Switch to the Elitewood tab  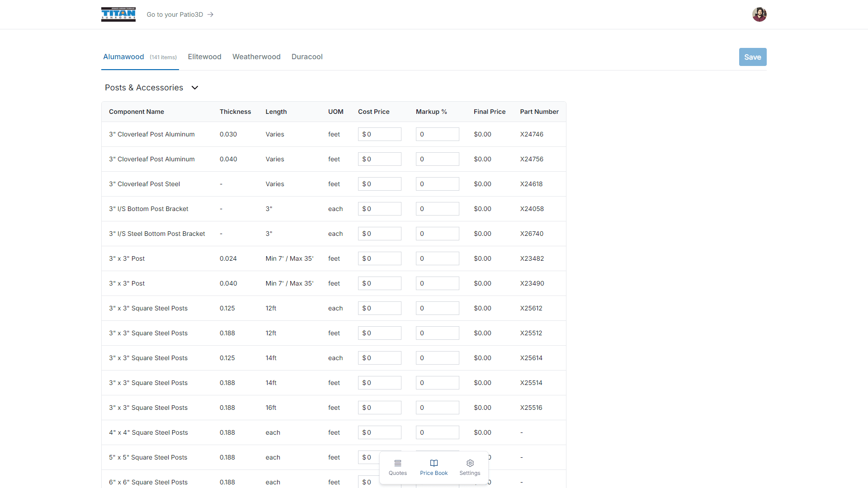click(204, 57)
